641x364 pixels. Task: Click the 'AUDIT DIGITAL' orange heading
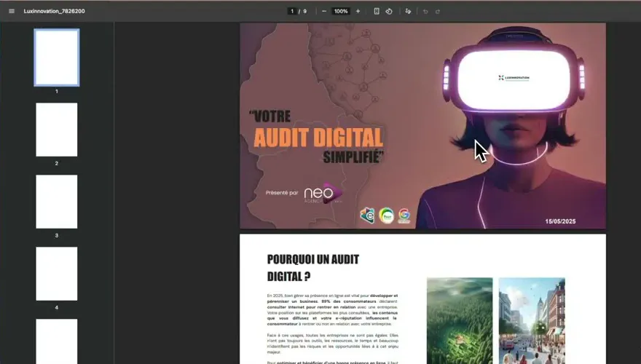pyautogui.click(x=318, y=138)
